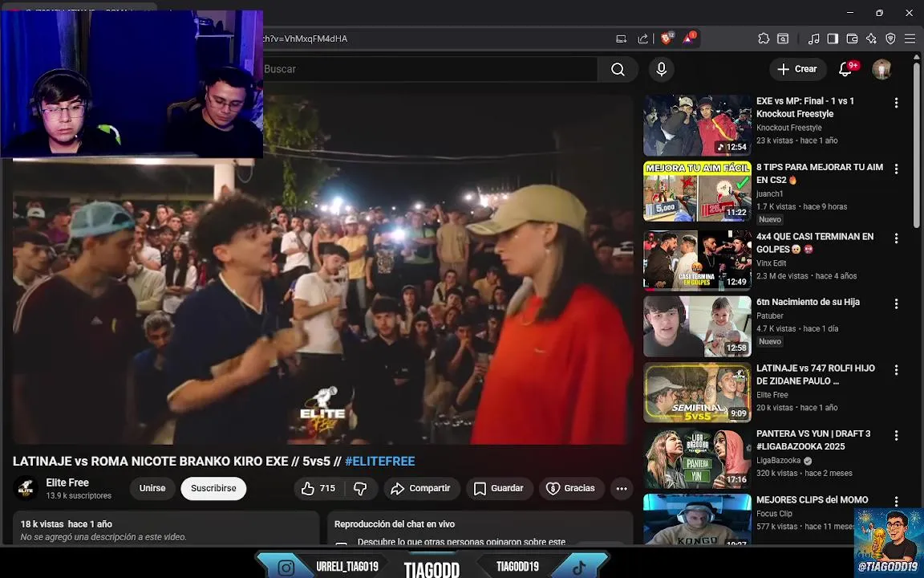
Task: Open the browser share page icon
Action: 643,39
